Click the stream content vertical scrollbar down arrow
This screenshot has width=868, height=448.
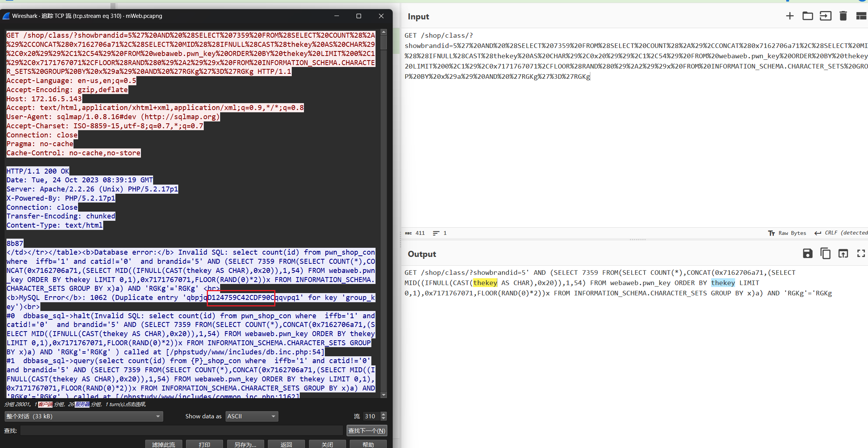click(x=384, y=395)
